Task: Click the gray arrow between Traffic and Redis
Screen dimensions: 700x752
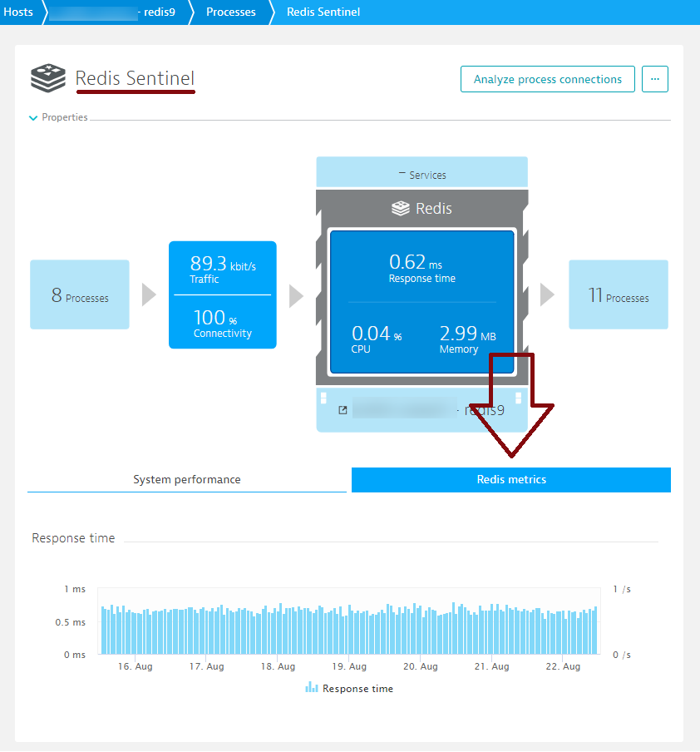Action: 296,295
